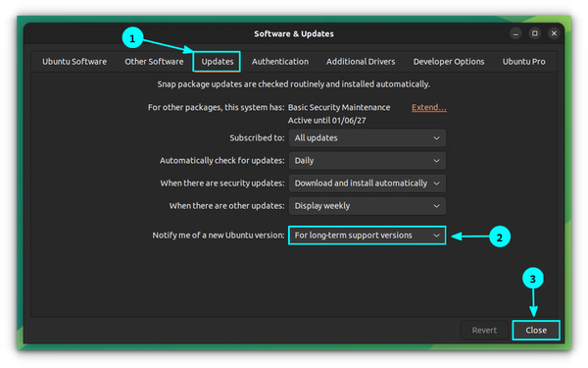Minimize the Software & Updates window
The image size is (588, 368).
pyautogui.click(x=515, y=33)
